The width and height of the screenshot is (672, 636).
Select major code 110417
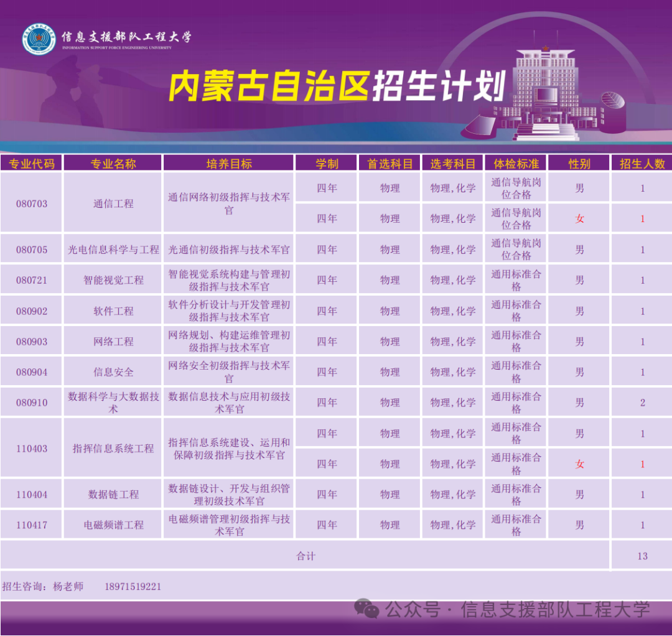(x=31, y=525)
